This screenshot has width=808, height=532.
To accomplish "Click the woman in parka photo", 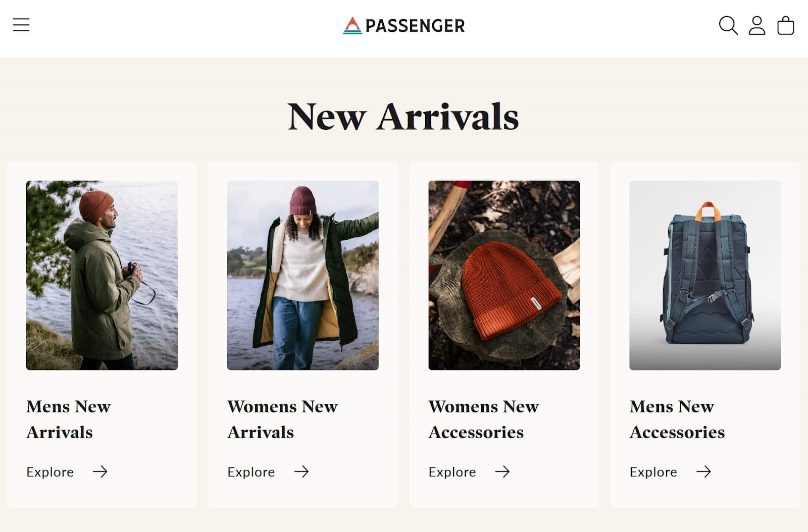I will point(302,275).
